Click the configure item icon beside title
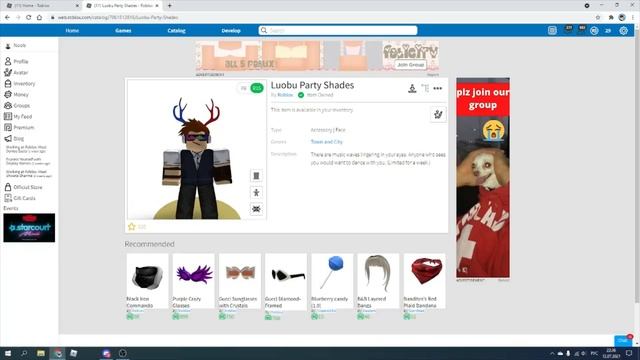Viewport: 640px width, 360px height. point(425,88)
